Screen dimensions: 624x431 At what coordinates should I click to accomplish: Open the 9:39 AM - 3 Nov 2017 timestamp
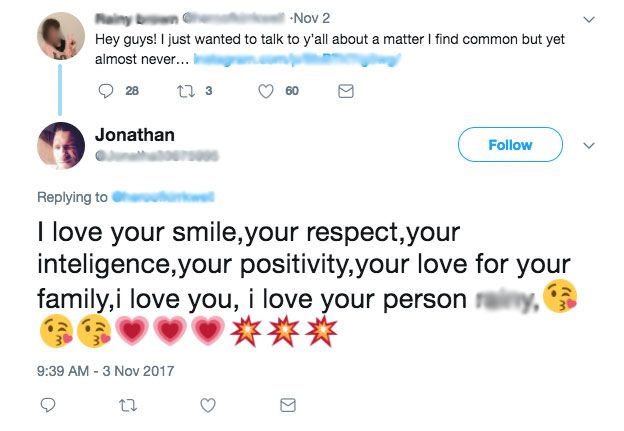click(x=105, y=371)
